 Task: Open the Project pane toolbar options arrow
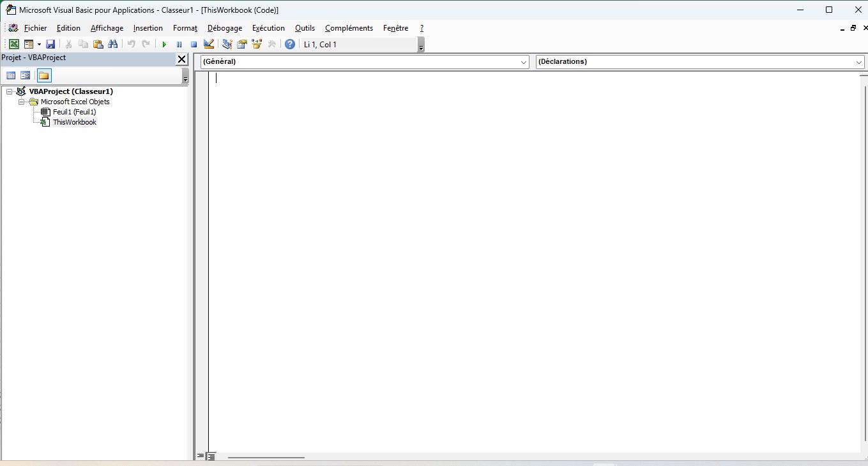pos(185,76)
